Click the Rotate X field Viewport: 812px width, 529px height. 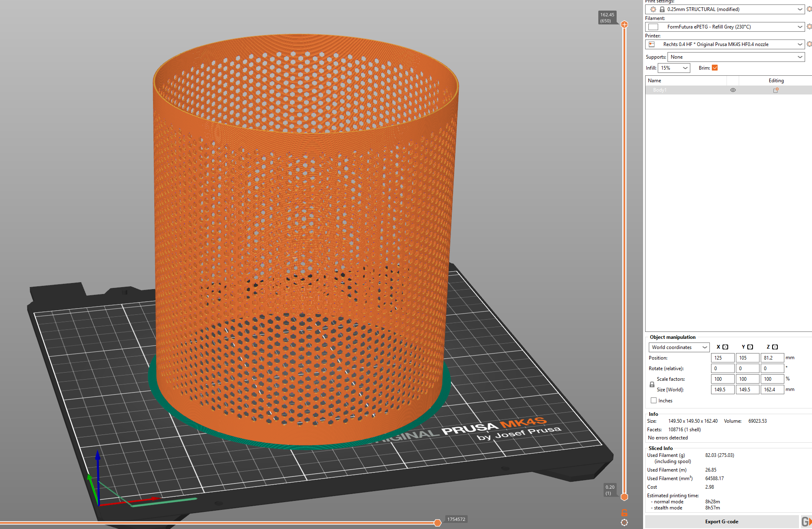[722, 369]
